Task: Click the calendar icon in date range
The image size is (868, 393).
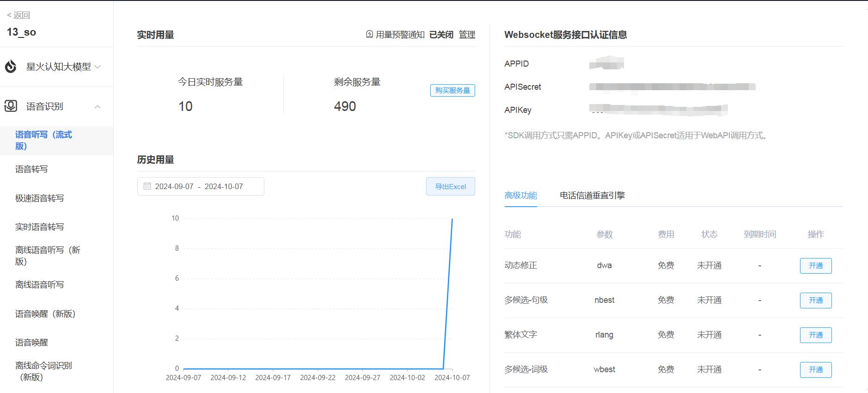Action: 147,186
